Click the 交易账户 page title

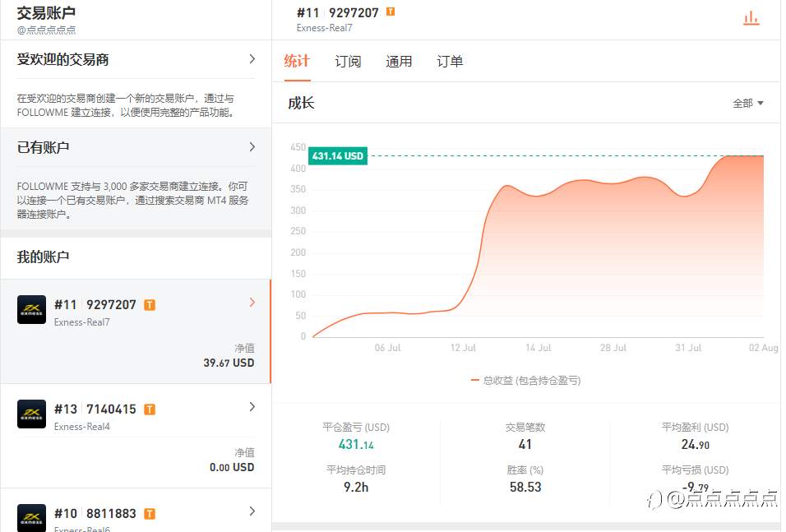pos(45,12)
